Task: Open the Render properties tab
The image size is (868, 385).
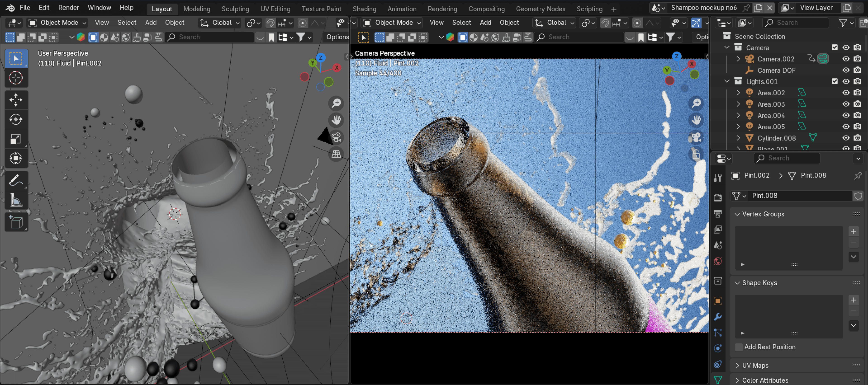Action: (x=718, y=197)
